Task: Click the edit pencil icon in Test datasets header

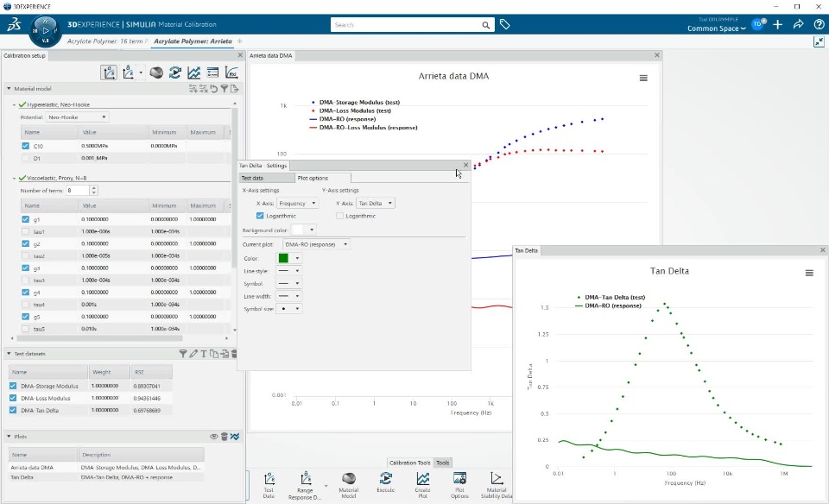Action: (193, 354)
